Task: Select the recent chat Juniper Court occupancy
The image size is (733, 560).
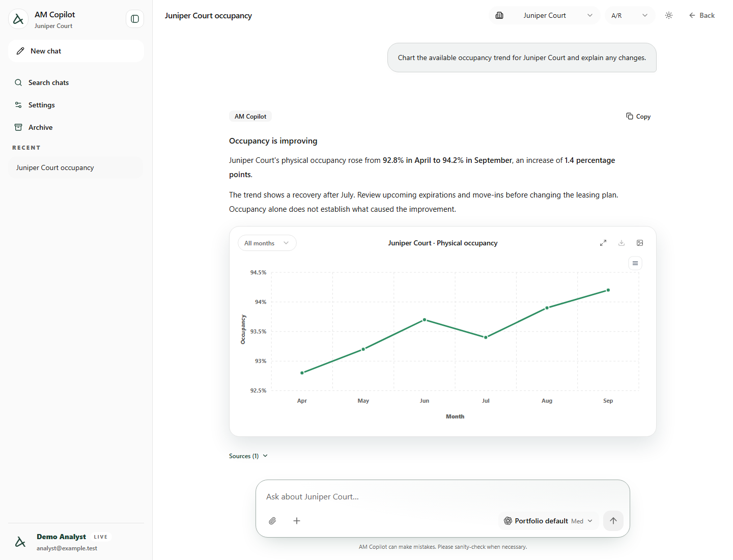Action: [x=76, y=167]
